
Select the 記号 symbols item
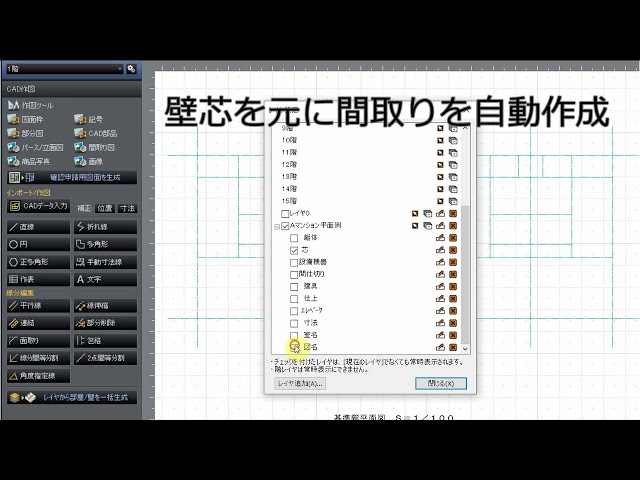coord(89,119)
